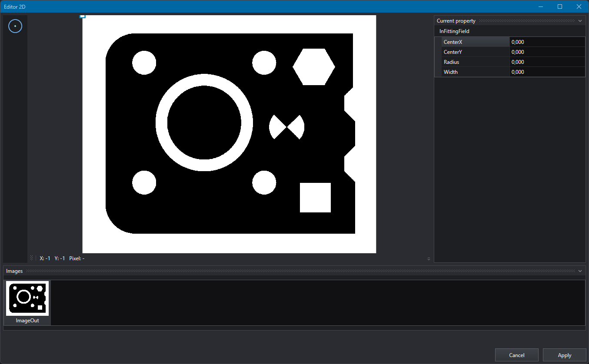The image size is (589, 364).
Task: Collapse the Current property panel
Action: pos(580,21)
